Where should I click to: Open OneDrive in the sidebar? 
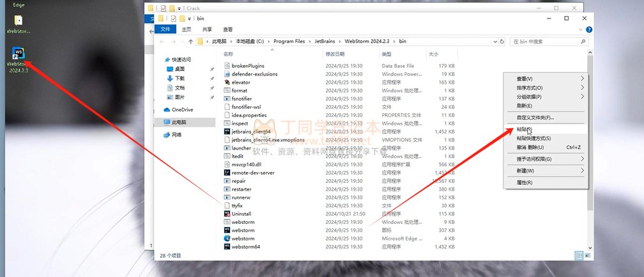pos(182,110)
